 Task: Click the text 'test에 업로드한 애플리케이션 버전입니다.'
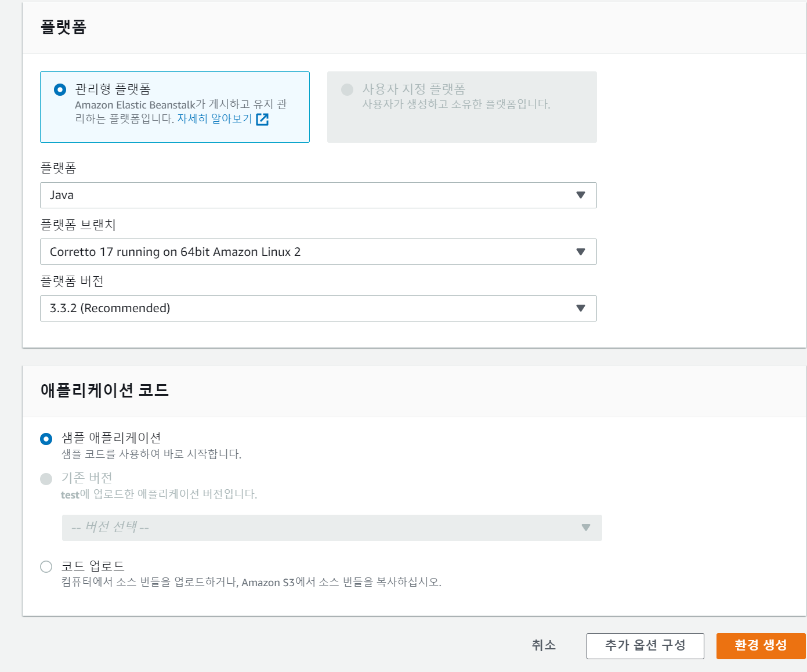tap(159, 494)
